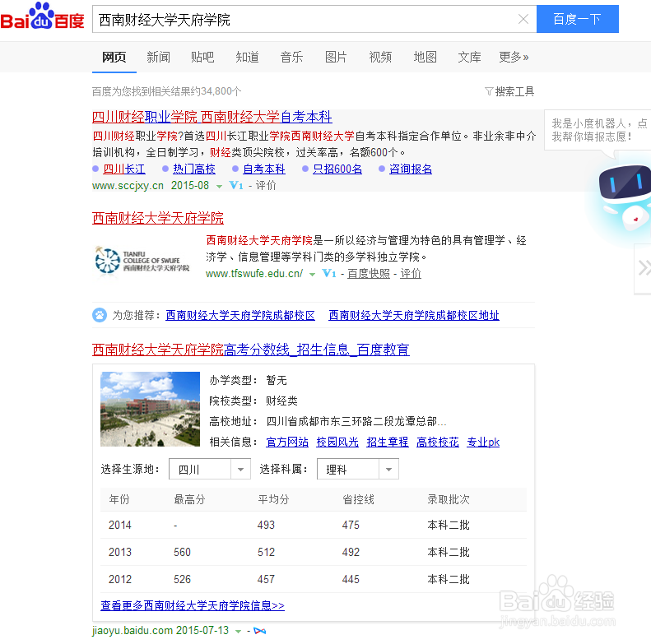Click the bowtie icon after jiaoyu.baidu.com
The height and width of the screenshot is (644, 651).
(x=260, y=631)
